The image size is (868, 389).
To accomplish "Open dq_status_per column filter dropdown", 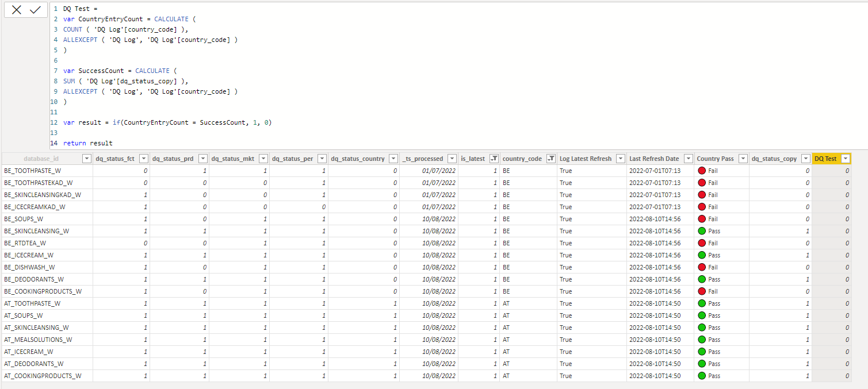I will tap(322, 159).
